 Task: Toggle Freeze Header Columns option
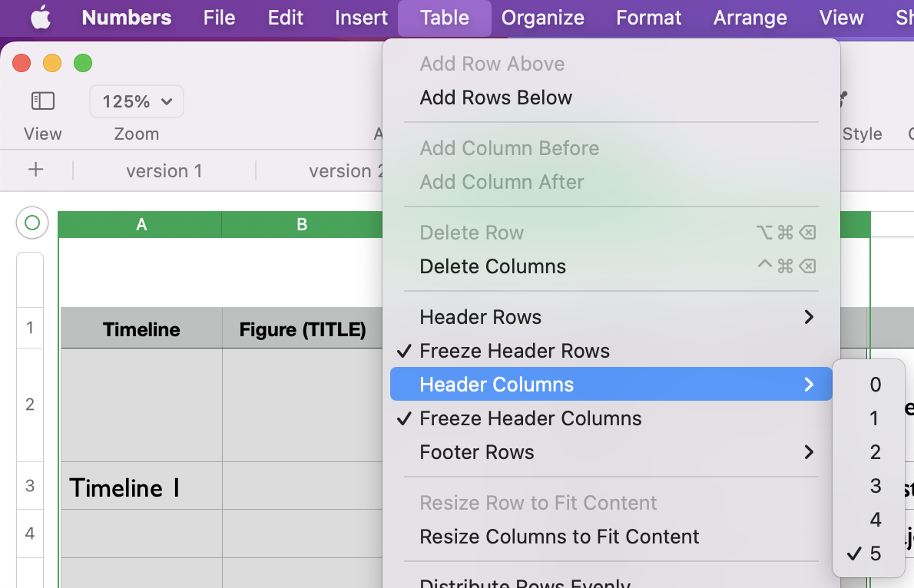pos(530,418)
